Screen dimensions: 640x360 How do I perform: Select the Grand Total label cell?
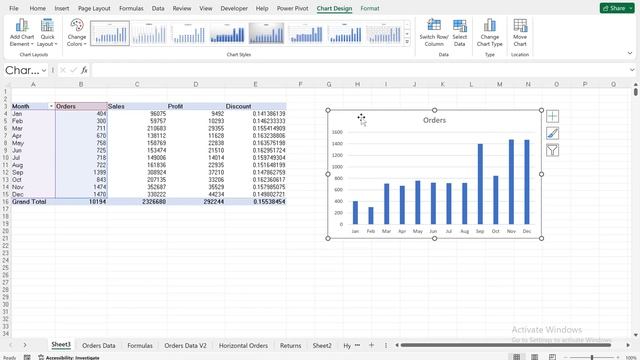pos(33,202)
